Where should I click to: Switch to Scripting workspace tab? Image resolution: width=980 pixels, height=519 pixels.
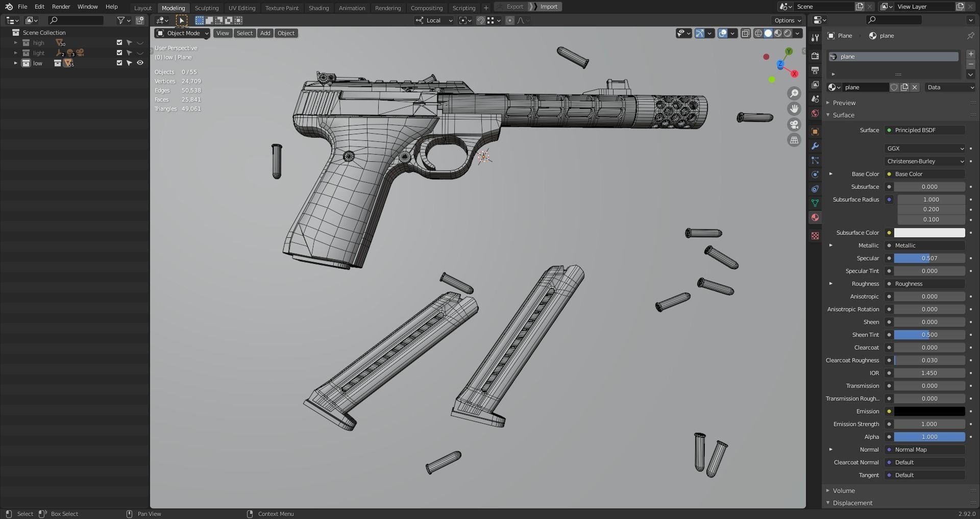(x=463, y=8)
